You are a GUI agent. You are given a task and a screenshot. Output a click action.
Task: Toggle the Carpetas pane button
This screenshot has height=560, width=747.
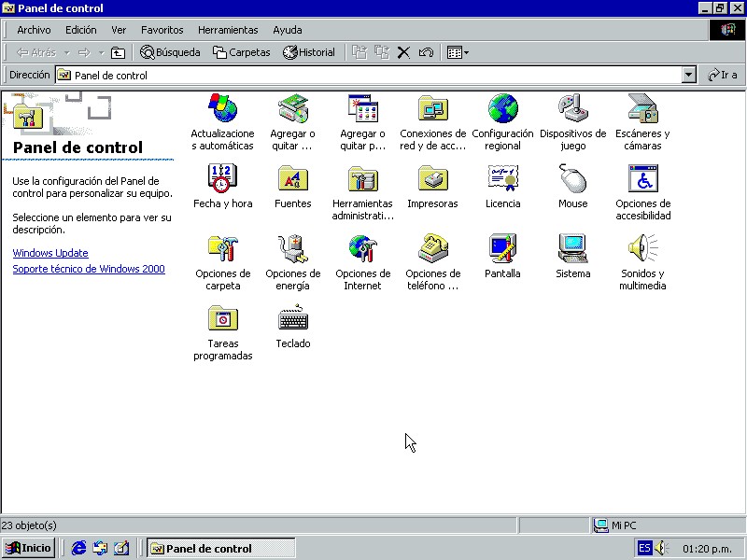point(242,52)
